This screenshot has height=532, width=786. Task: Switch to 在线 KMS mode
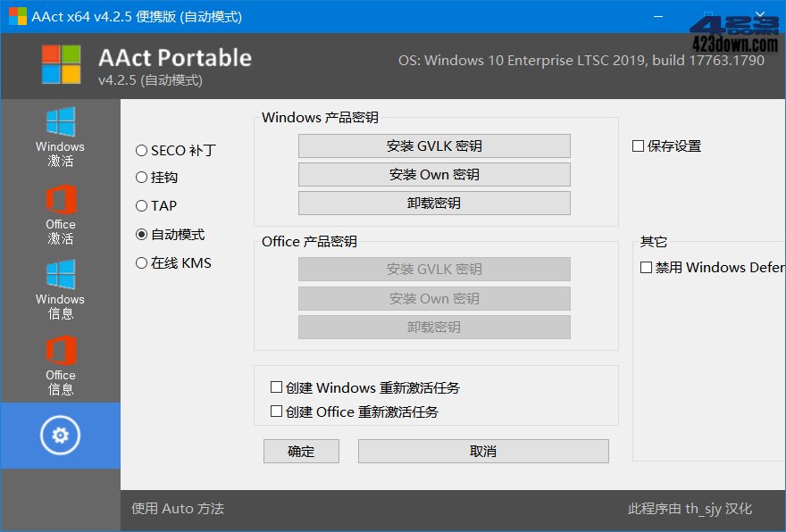tap(141, 262)
